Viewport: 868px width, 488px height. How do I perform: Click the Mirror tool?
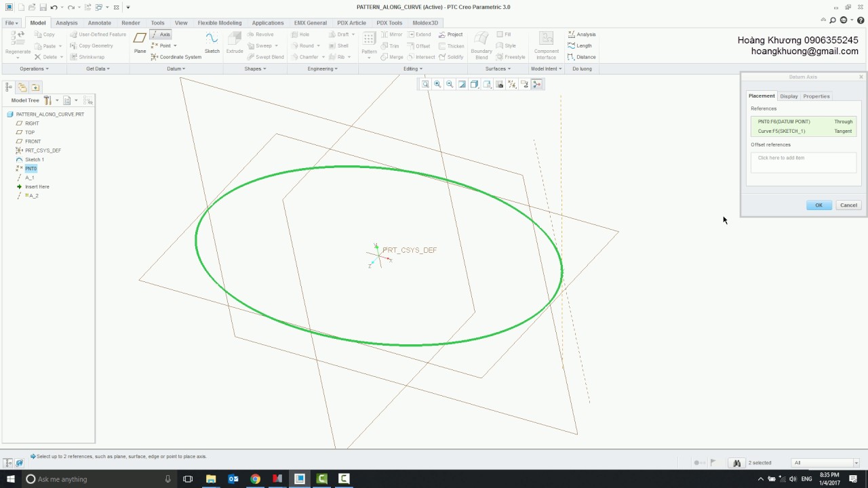(x=391, y=35)
